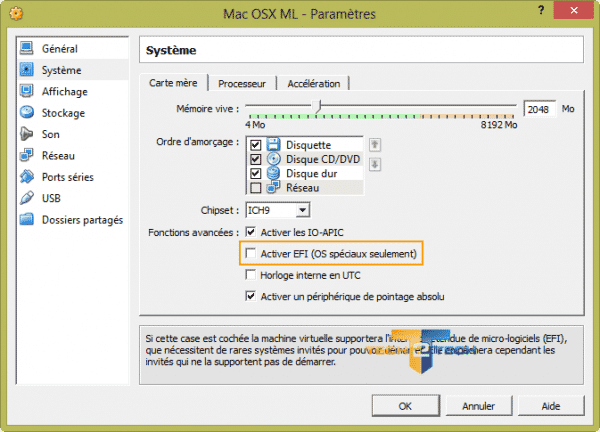Move boot device down with arrow button

point(375,165)
